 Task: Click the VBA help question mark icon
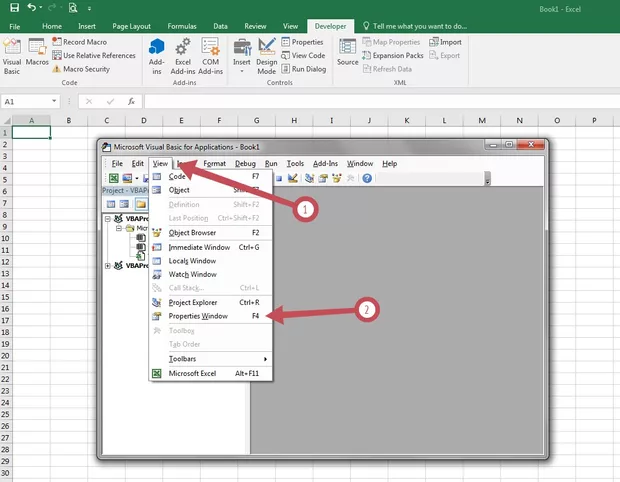tap(367, 178)
